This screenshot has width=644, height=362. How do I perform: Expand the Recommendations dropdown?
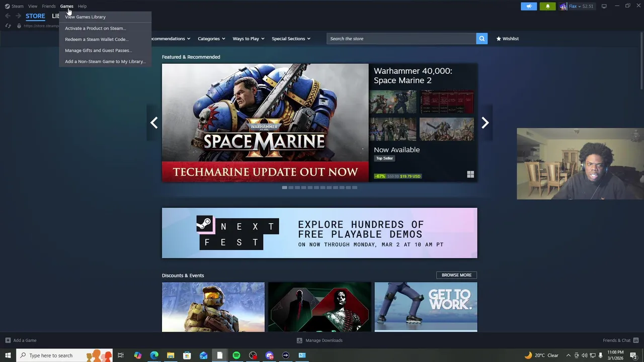[x=171, y=39]
